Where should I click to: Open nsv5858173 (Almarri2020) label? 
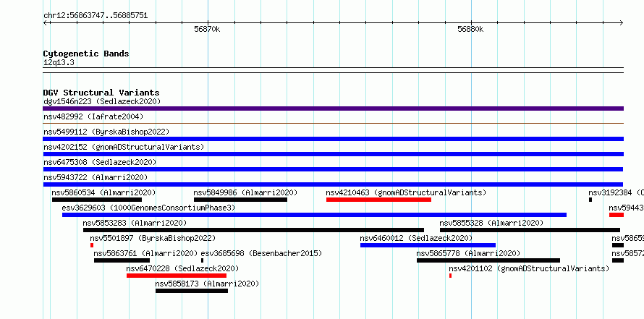(x=208, y=284)
